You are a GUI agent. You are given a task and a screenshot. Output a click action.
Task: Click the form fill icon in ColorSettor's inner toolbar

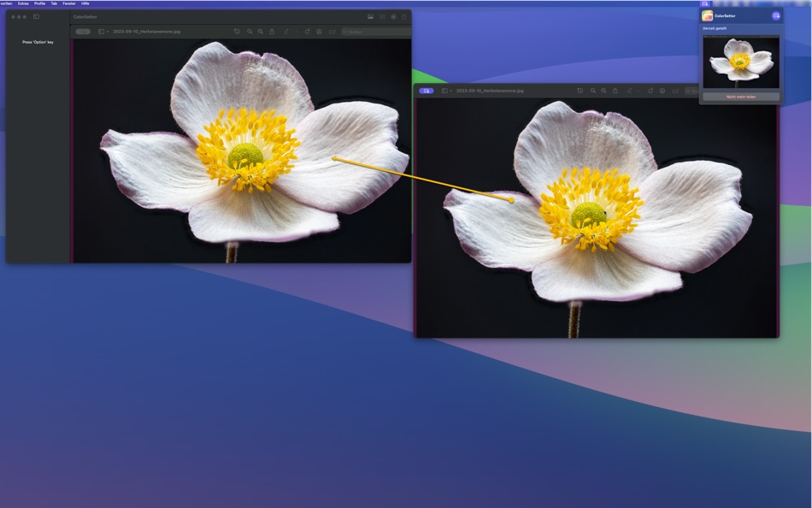[332, 32]
